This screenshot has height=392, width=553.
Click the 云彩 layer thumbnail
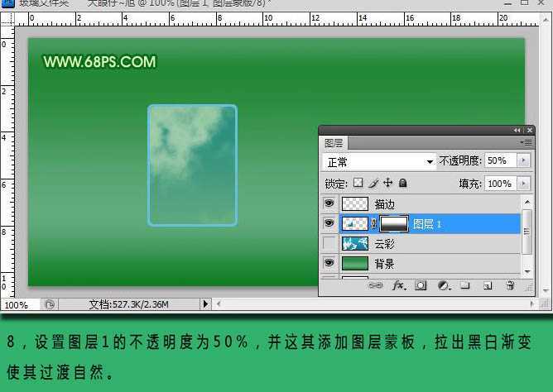coord(355,243)
